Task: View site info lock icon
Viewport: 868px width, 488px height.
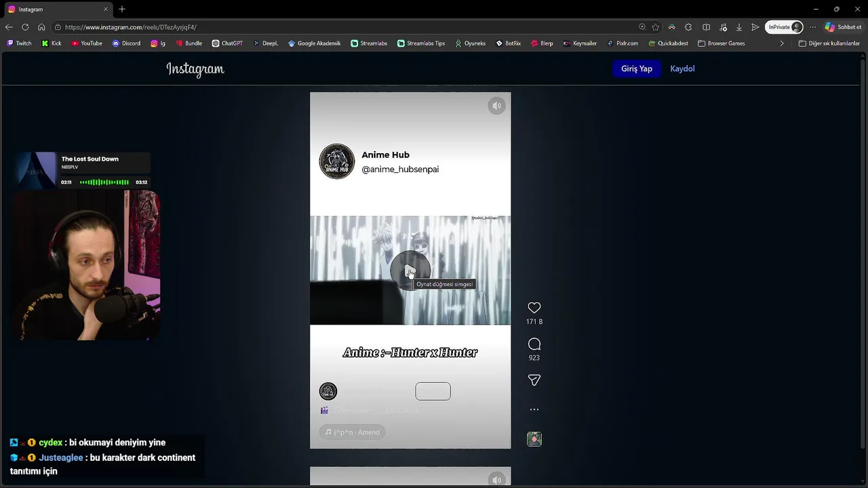Action: click(x=58, y=27)
